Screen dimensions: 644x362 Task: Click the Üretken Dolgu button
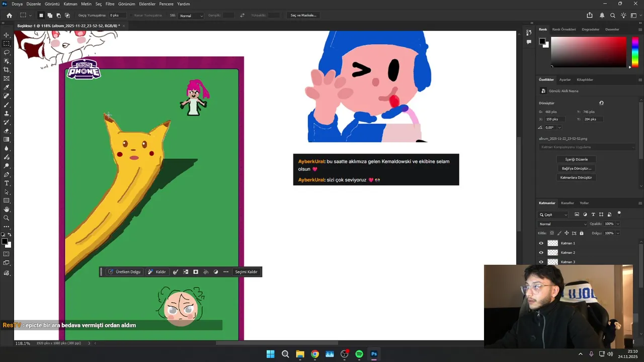click(x=124, y=272)
